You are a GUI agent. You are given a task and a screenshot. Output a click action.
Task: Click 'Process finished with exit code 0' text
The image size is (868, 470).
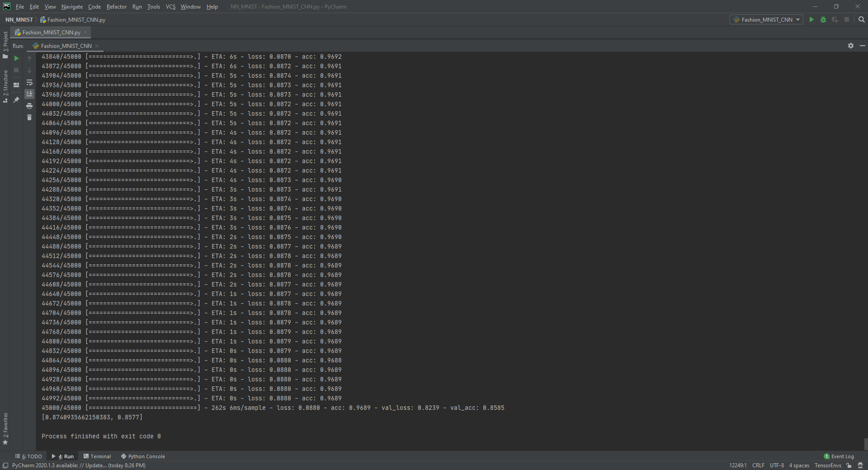101,436
